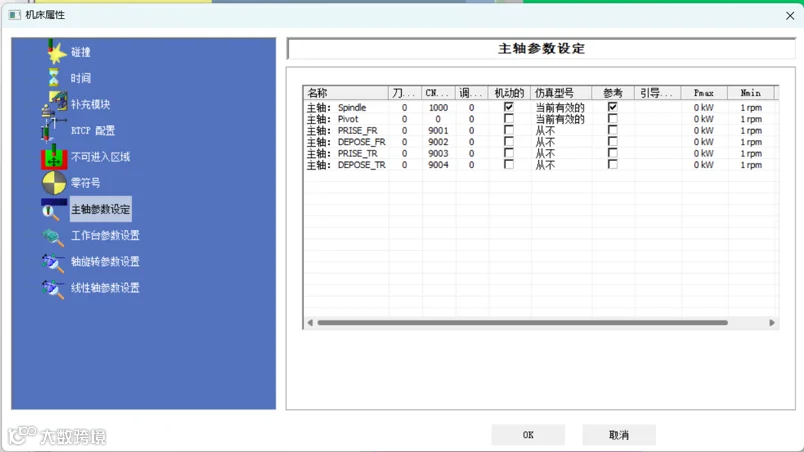Click 1 rpm in the DEPOSE_TR row
The height and width of the screenshot is (452, 804).
751,165
